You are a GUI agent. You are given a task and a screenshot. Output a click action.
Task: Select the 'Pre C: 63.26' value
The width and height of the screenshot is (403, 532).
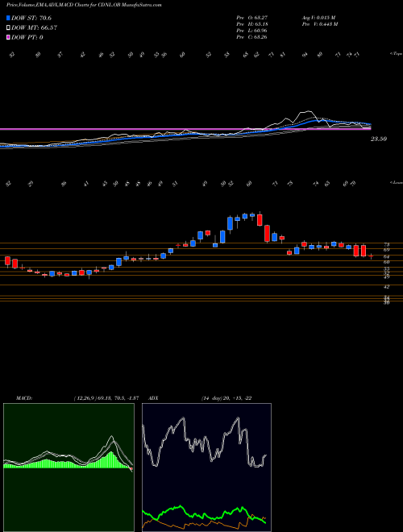click(251, 37)
